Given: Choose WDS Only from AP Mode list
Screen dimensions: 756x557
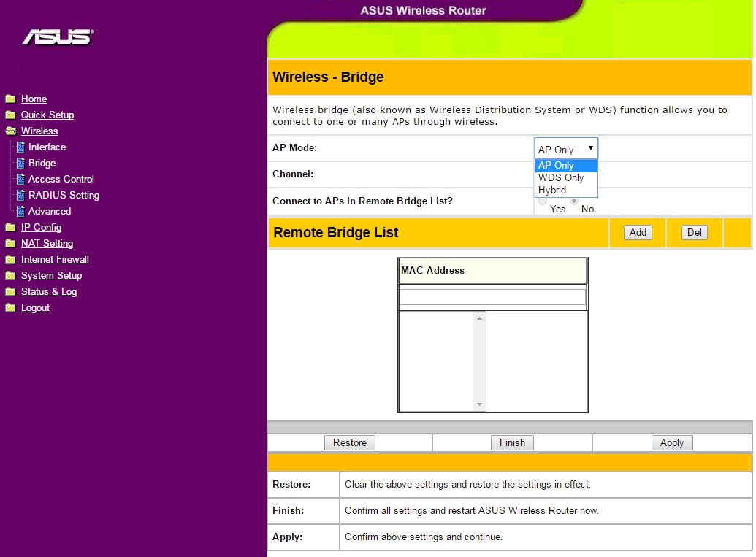Looking at the screenshot, I should coord(561,177).
